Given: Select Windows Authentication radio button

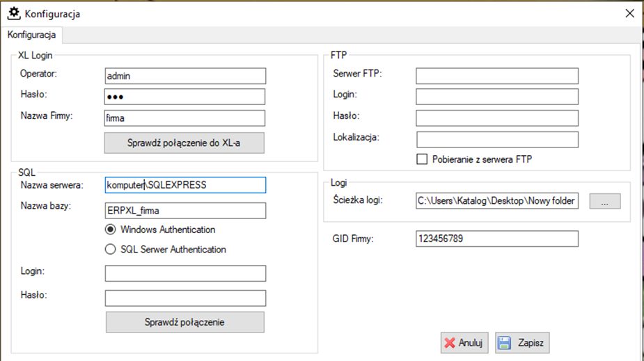Looking at the screenshot, I should [110, 230].
